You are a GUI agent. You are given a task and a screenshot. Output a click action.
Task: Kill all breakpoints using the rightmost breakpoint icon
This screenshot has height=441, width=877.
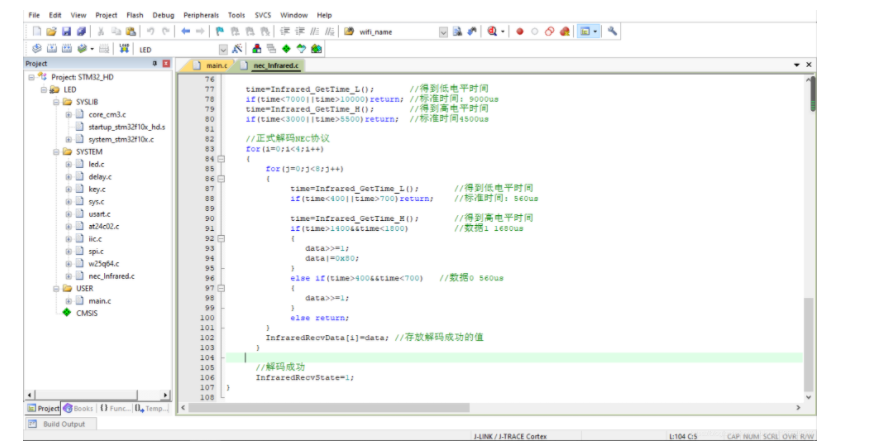coord(565,32)
